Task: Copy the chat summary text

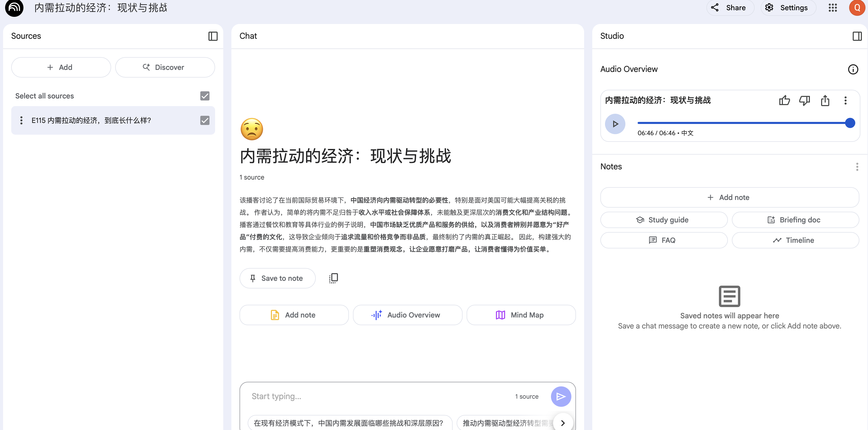Action: point(333,278)
